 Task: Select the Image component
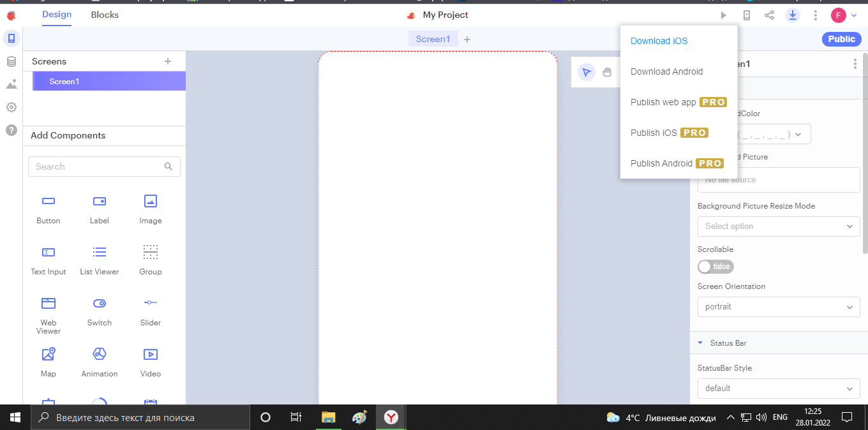point(151,209)
